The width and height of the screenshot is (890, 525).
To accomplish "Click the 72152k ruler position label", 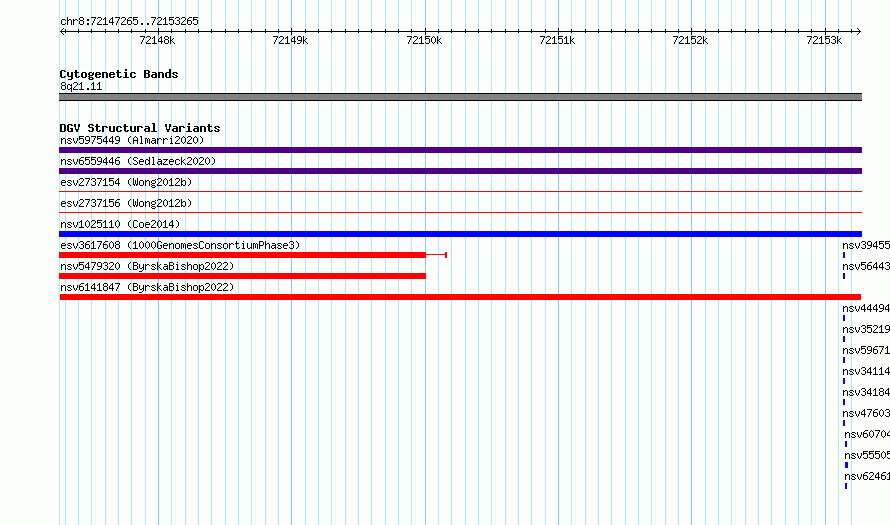I will pyautogui.click(x=690, y=40).
